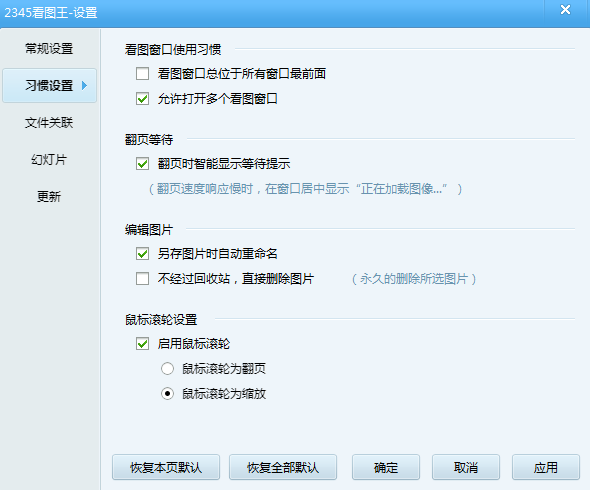The height and width of the screenshot is (490, 590).
Task: Confirm settings with 确定 button
Action: [x=386, y=467]
